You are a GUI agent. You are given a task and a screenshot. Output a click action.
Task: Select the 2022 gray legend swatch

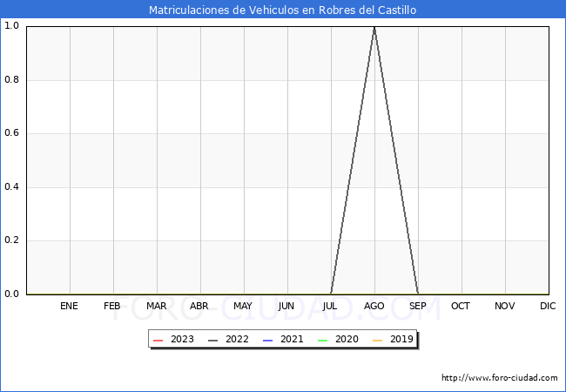click(x=213, y=341)
